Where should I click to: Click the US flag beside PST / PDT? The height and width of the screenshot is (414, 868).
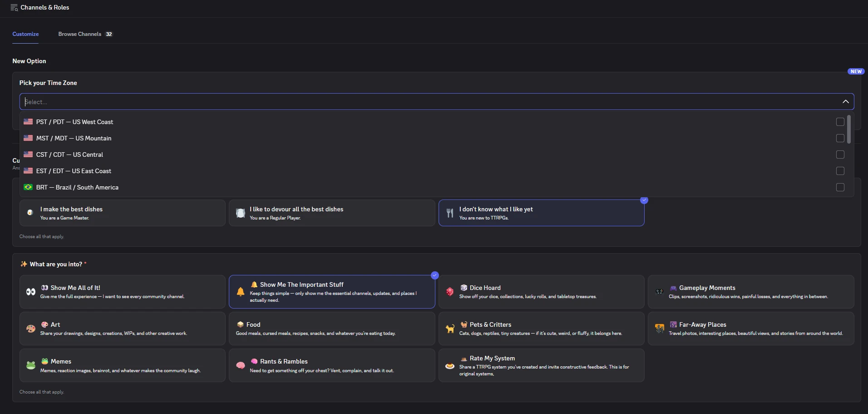tap(28, 122)
